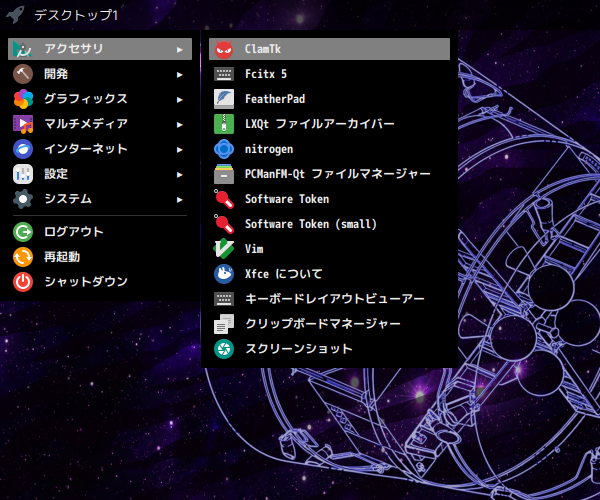The image size is (600, 500).
Task: Click the インターネット globe icon
Action: pos(23,149)
